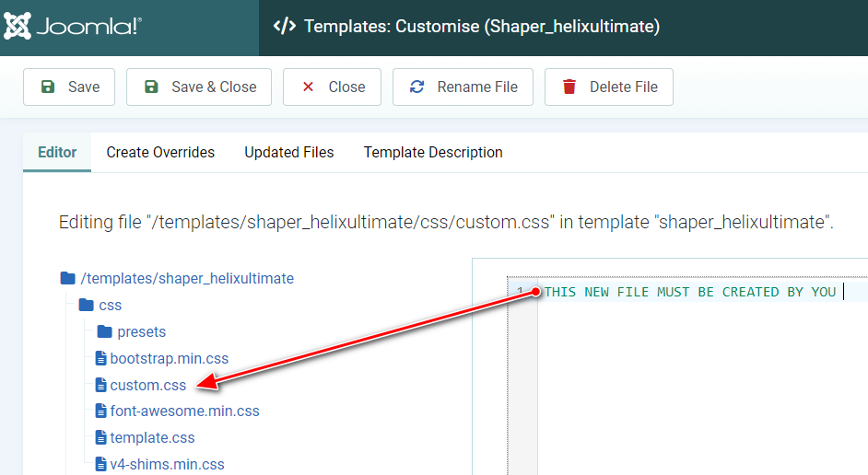Screen dimensions: 868x475
Task: Expand the presets folder
Action: click(142, 331)
